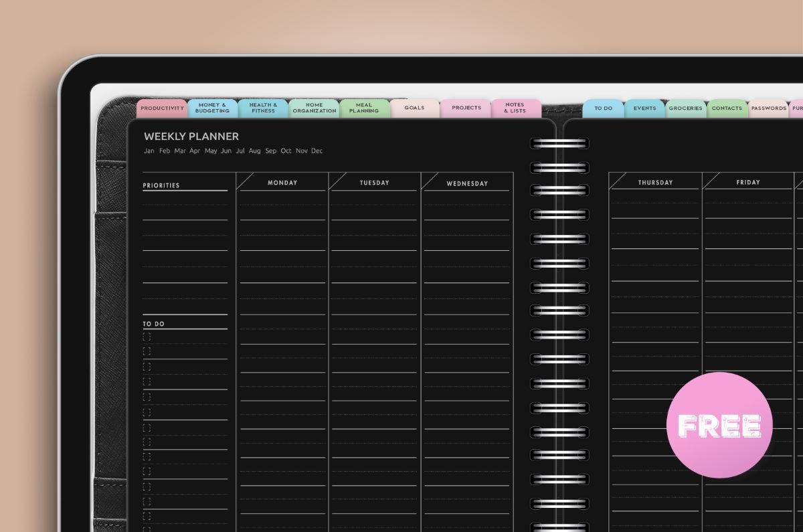Open the Health & Fitness tab

[263, 108]
